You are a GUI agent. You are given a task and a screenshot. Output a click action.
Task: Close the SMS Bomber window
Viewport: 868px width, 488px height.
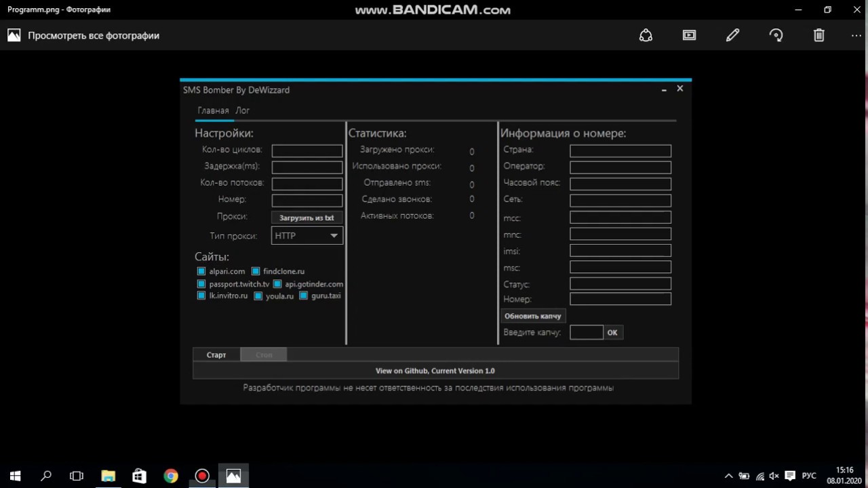pyautogui.click(x=680, y=89)
